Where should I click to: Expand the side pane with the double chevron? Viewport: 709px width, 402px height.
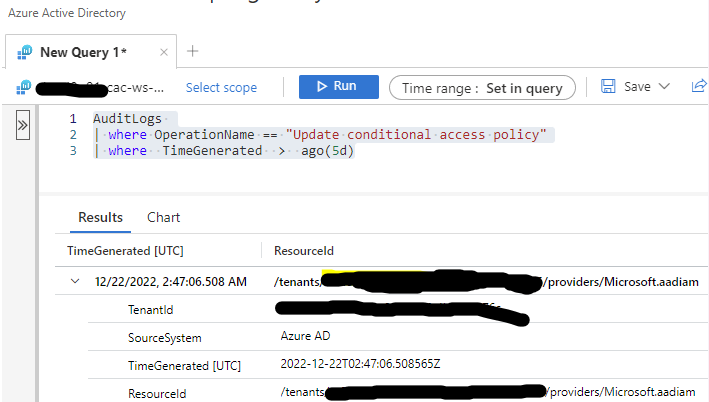click(23, 125)
